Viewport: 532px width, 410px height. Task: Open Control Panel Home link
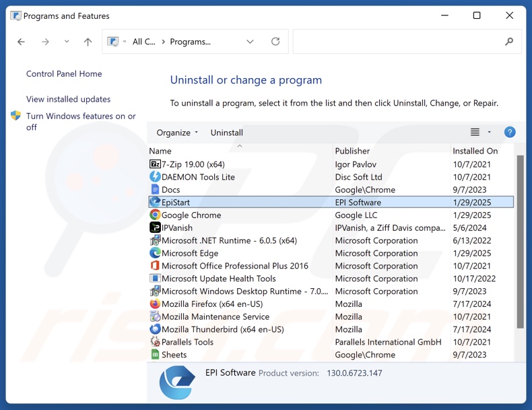[64, 73]
